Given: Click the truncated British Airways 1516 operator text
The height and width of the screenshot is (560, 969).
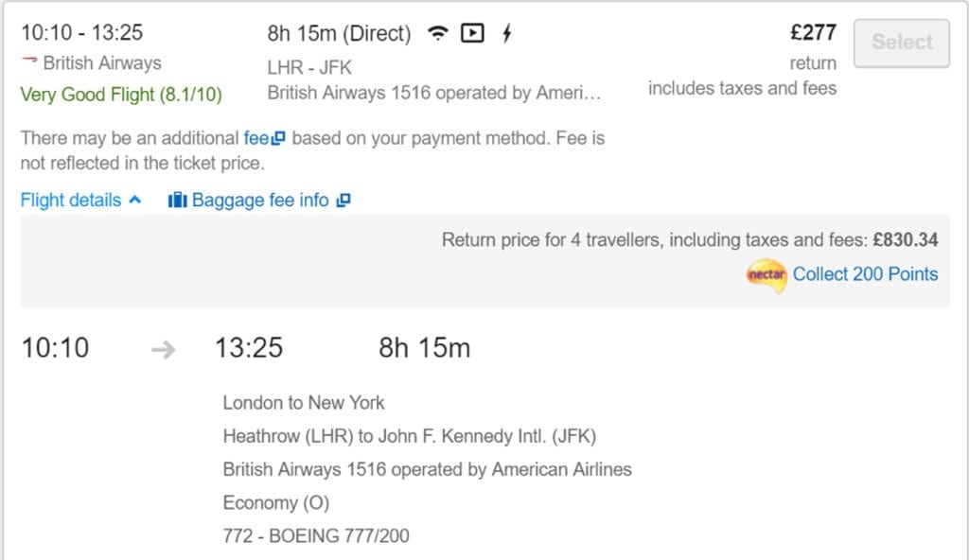Looking at the screenshot, I should pyautogui.click(x=433, y=93).
